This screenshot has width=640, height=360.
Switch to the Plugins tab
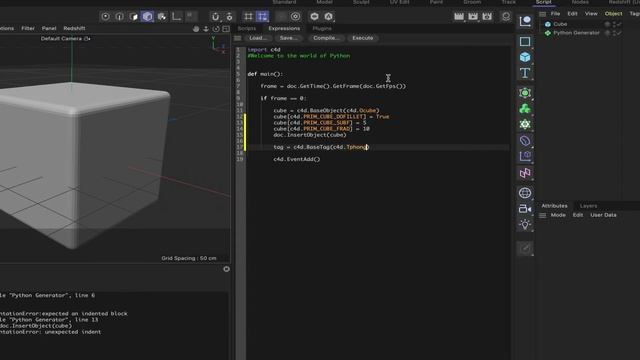pyautogui.click(x=322, y=29)
